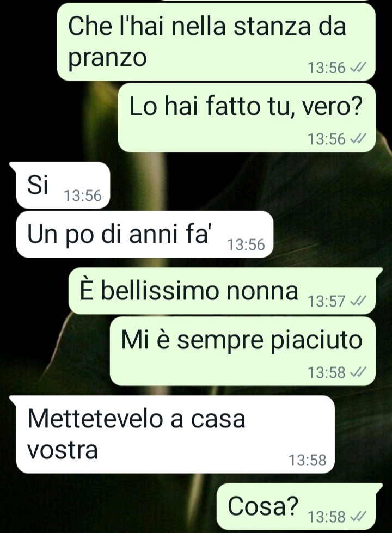The width and height of the screenshot is (392, 533).
Task: Select the 'Mi è sempre piaciuto' message
Action: pyautogui.click(x=243, y=351)
